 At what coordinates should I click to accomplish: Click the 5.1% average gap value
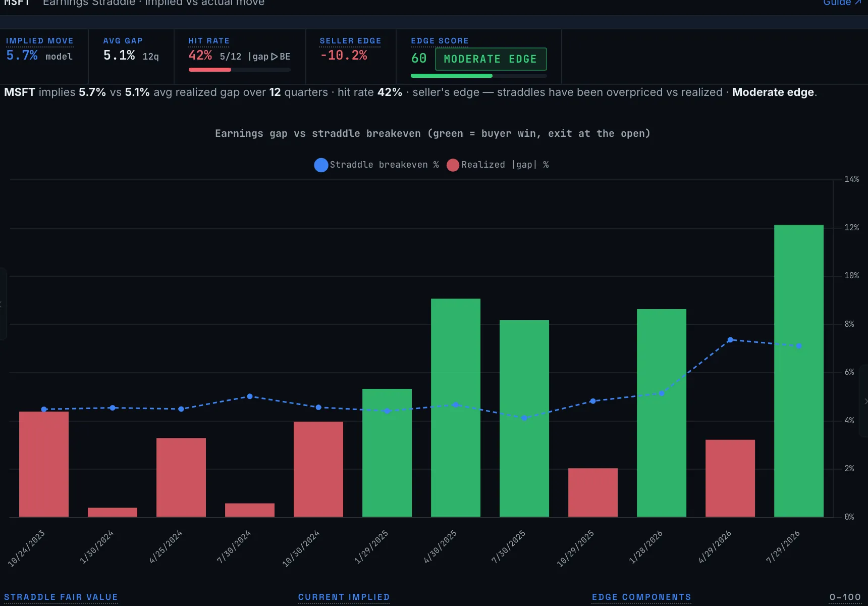click(x=119, y=56)
